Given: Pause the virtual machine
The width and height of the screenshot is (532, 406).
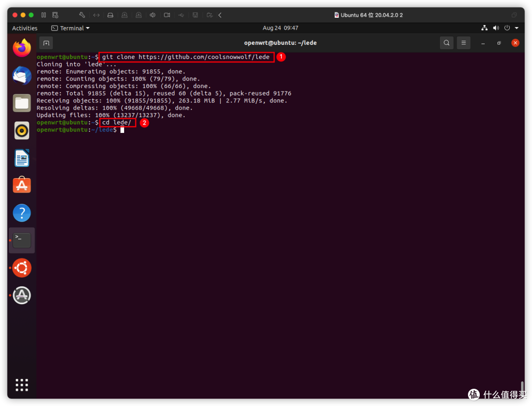Looking at the screenshot, I should pyautogui.click(x=44, y=15).
